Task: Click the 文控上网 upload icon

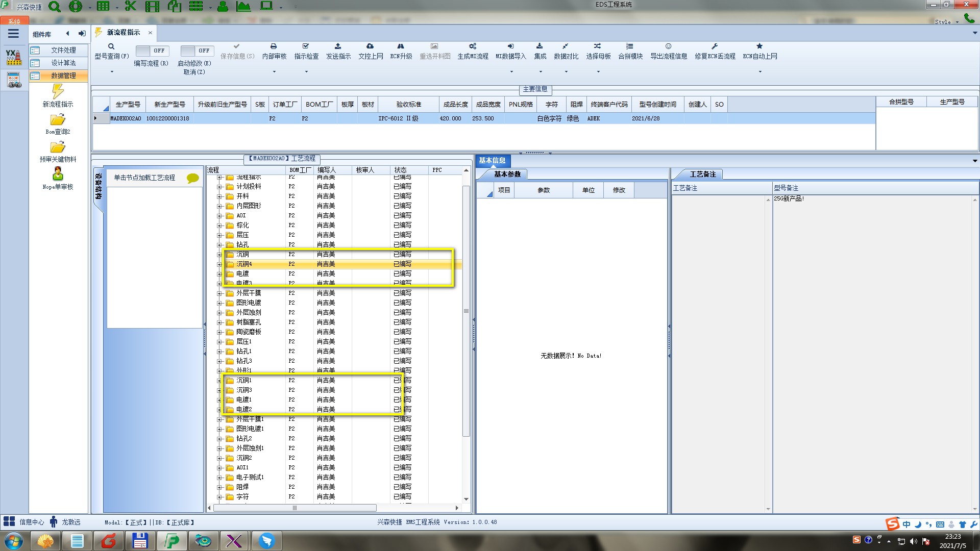Action: coord(370,46)
